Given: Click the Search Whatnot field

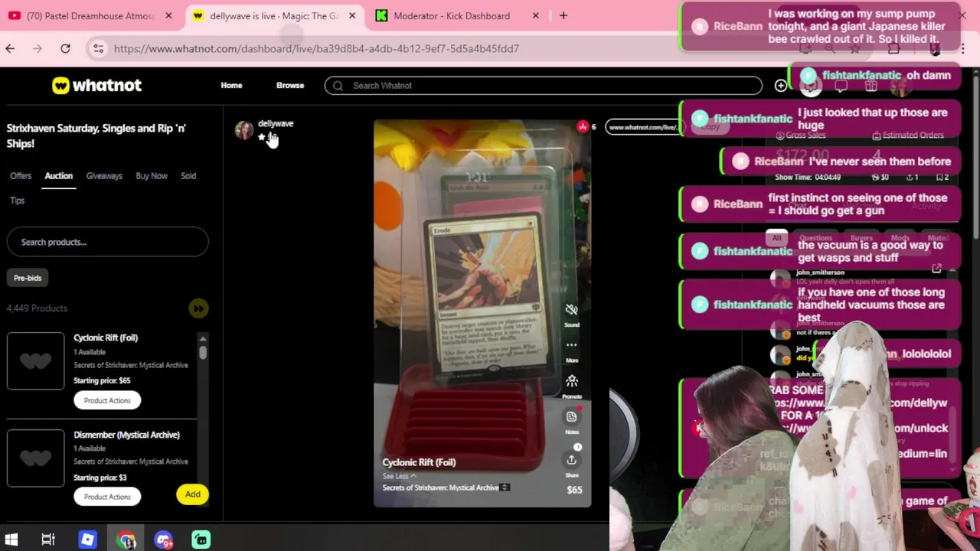Looking at the screenshot, I should [544, 86].
